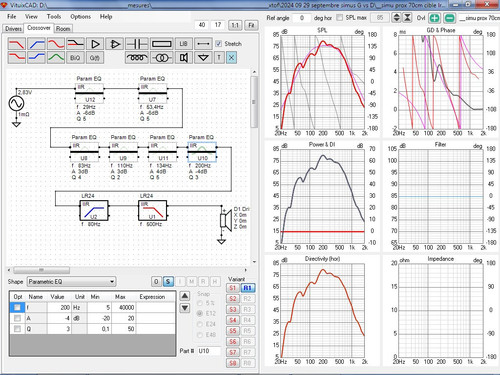The height and width of the screenshot is (375, 500).
Task: Select variant R1
Action: pos(247,288)
